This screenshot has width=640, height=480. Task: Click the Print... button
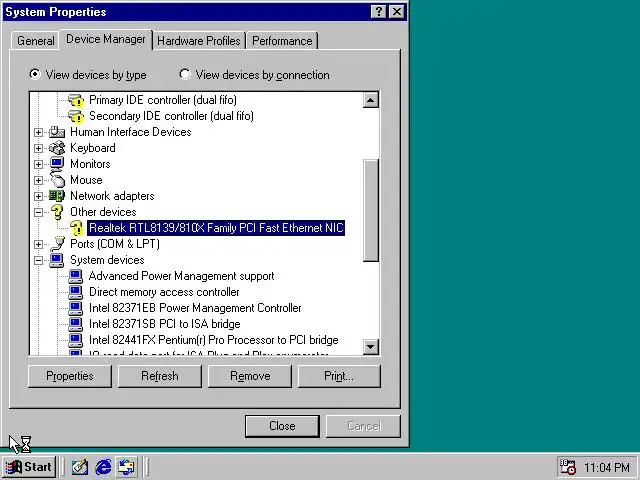(x=339, y=376)
